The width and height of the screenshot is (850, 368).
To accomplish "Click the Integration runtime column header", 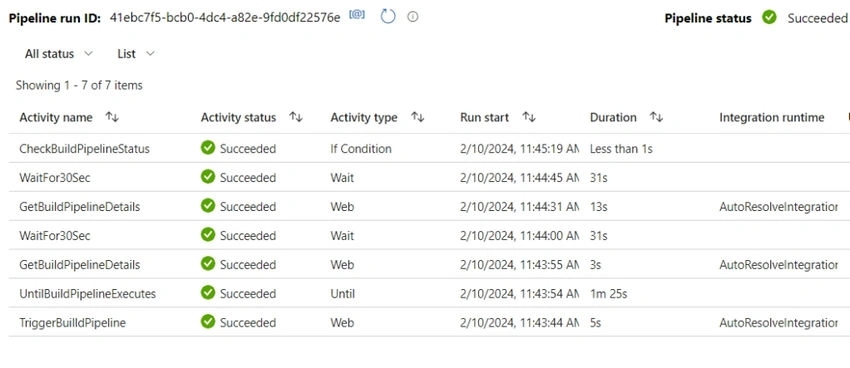I will pyautogui.click(x=771, y=118).
